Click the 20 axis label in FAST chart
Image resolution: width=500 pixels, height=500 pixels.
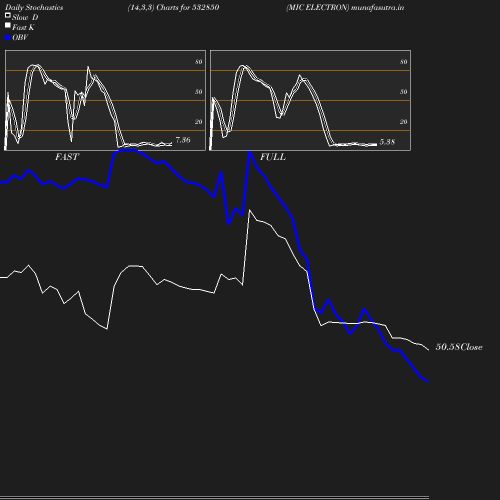coord(198,122)
